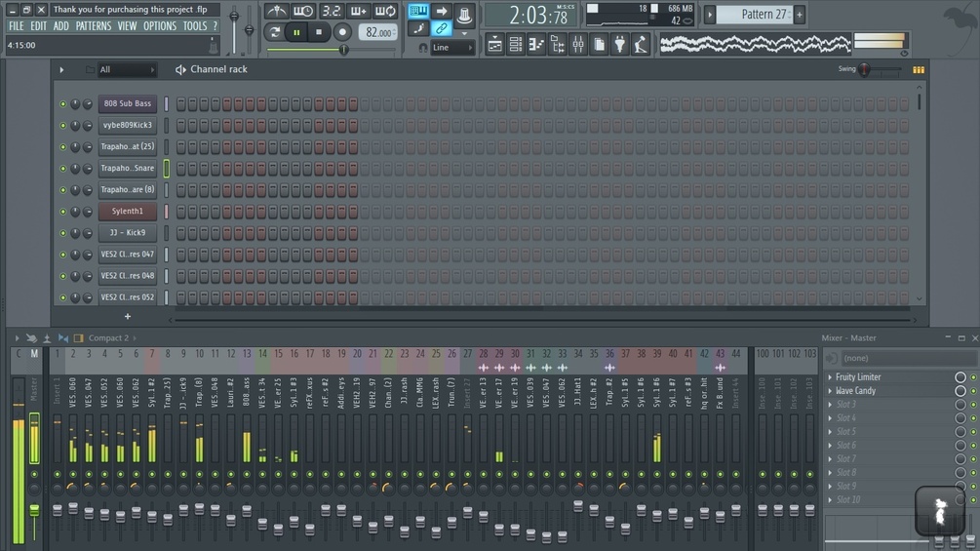Toggle the blue chain-link icon
Viewport: 980px width, 551px height.
tap(442, 28)
